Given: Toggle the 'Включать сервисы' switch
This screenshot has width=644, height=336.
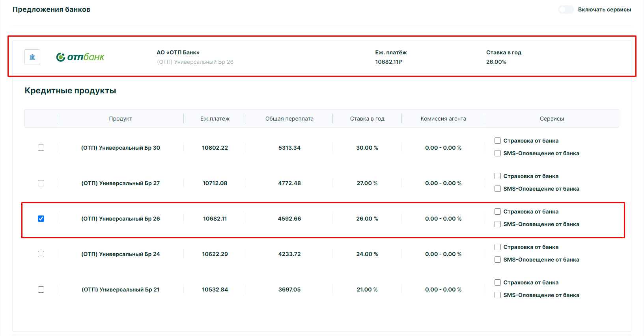Looking at the screenshot, I should coord(566,9).
